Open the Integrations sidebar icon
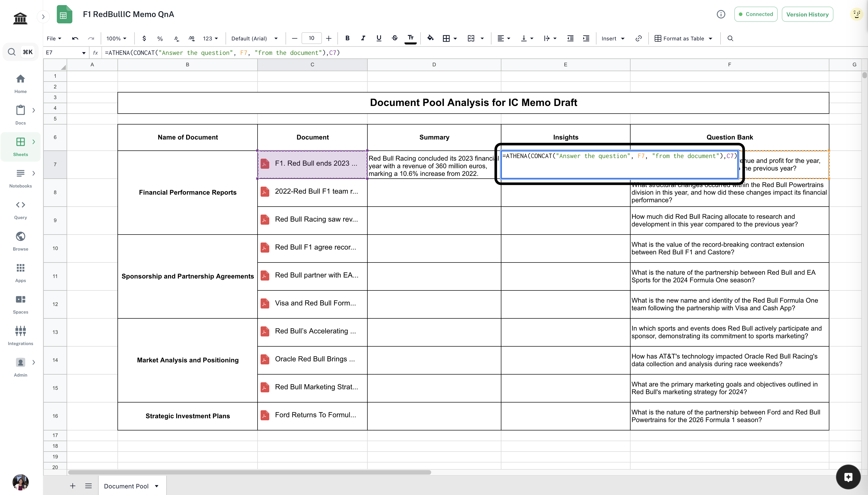This screenshot has width=868, height=495. (20, 331)
